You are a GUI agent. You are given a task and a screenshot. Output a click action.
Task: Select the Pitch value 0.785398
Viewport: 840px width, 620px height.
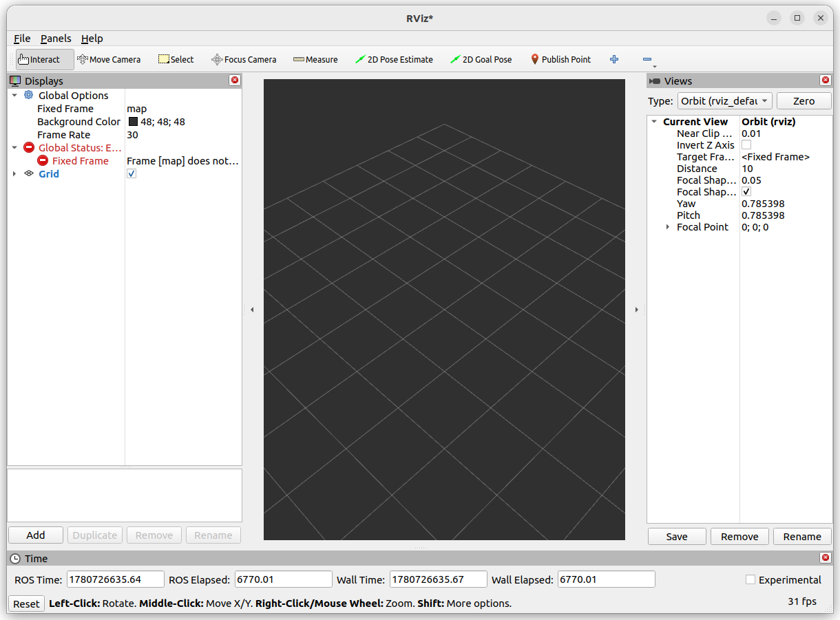pos(763,215)
